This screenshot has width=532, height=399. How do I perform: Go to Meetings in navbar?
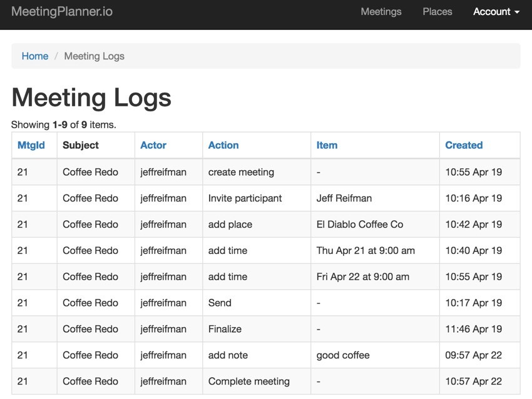tap(381, 11)
